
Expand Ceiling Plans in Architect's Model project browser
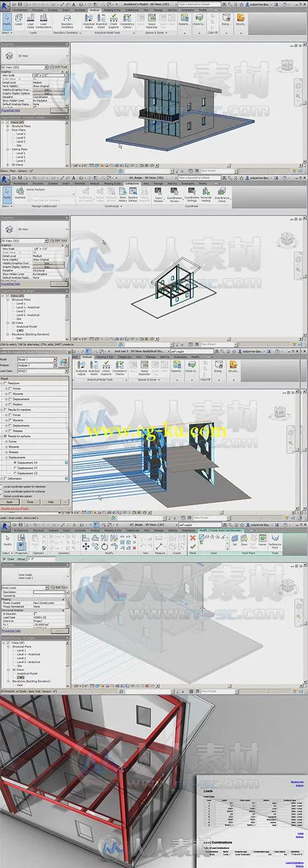point(8,149)
